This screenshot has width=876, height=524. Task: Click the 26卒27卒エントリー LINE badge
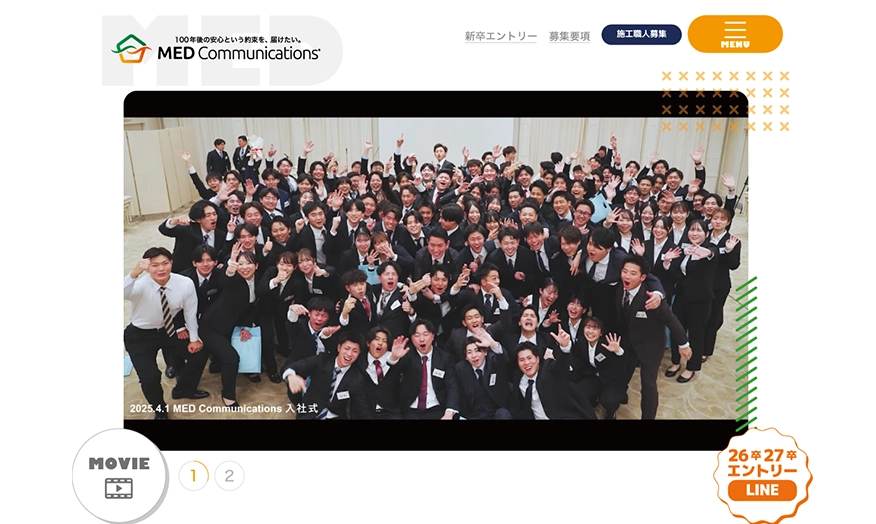762,475
